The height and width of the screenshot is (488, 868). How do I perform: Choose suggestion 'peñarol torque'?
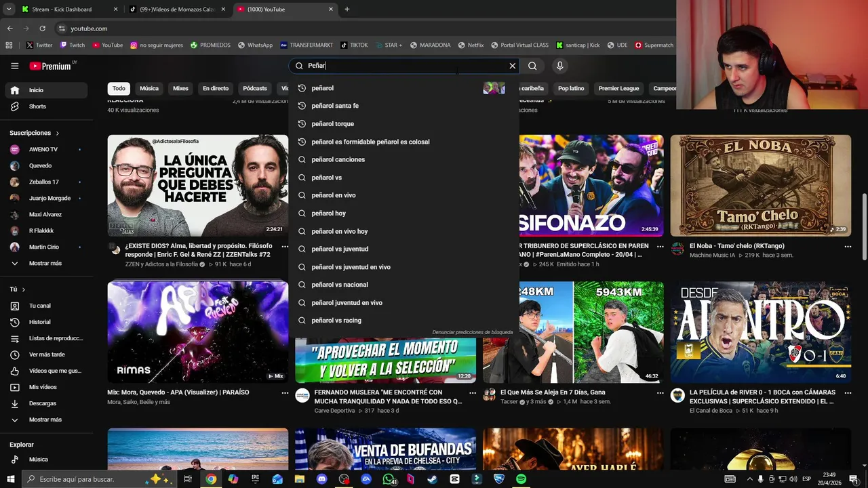[403, 124]
